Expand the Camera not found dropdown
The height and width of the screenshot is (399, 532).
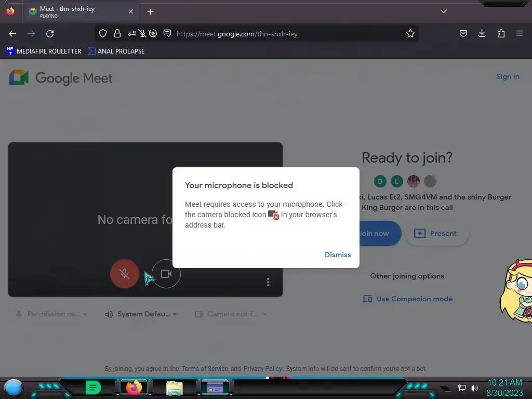(231, 314)
